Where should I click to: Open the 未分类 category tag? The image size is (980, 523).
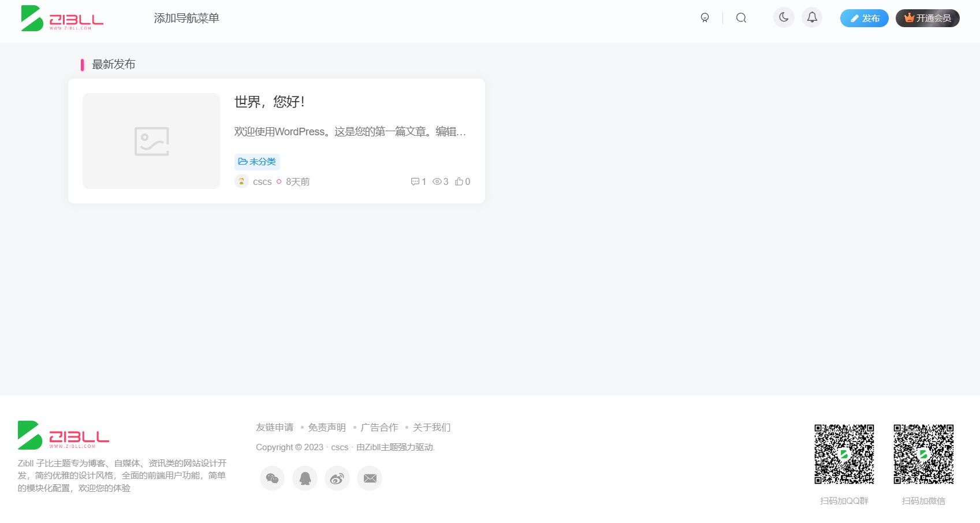point(257,161)
